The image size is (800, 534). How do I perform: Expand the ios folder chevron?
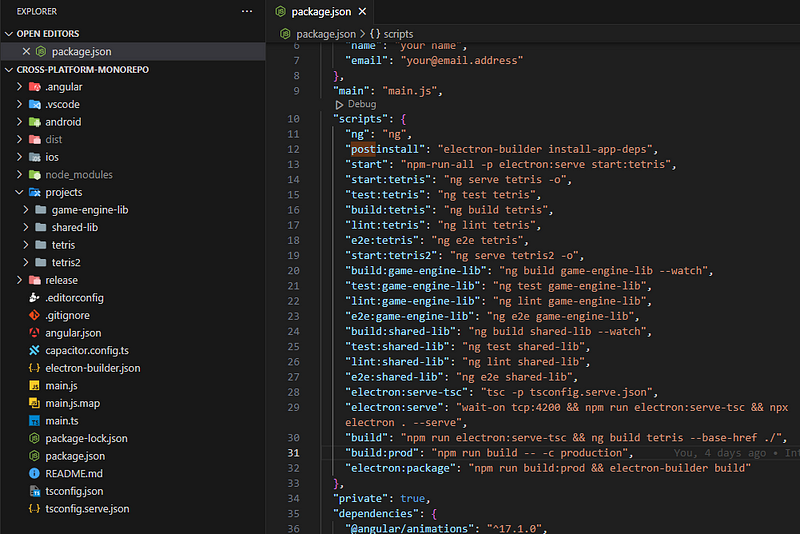19,157
